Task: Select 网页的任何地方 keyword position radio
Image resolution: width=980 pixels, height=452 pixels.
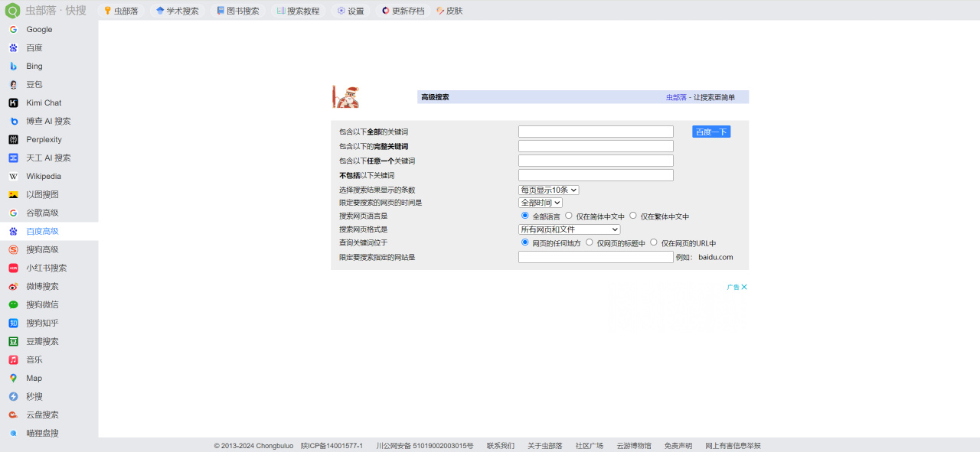Action: pyautogui.click(x=525, y=242)
